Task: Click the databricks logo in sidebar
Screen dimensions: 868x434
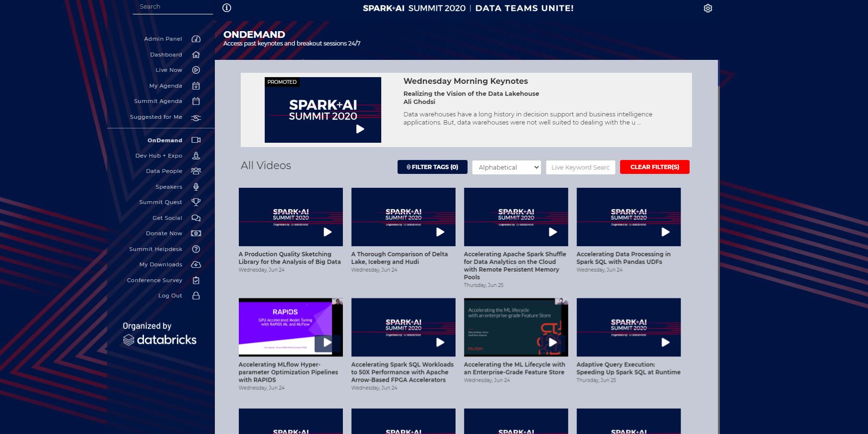Action: 160,340
